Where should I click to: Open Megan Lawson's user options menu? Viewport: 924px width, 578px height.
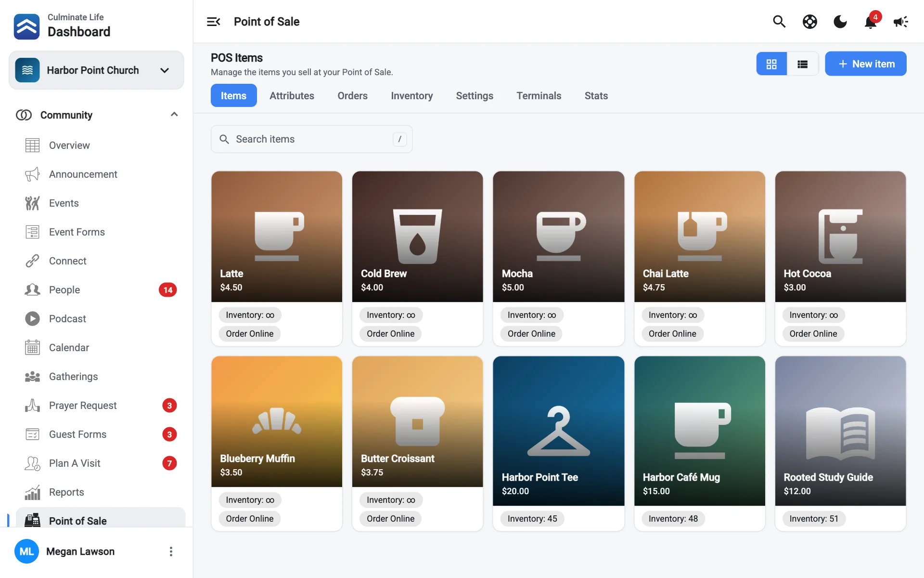point(171,552)
